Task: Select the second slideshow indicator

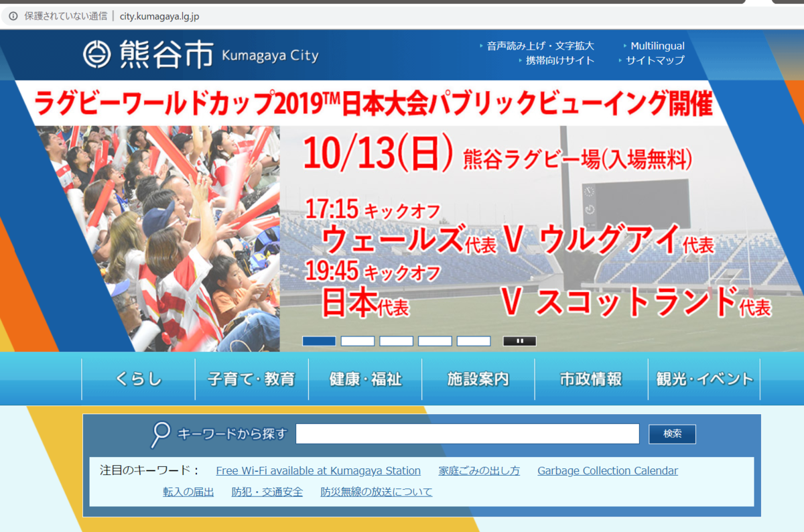Action: click(x=358, y=341)
